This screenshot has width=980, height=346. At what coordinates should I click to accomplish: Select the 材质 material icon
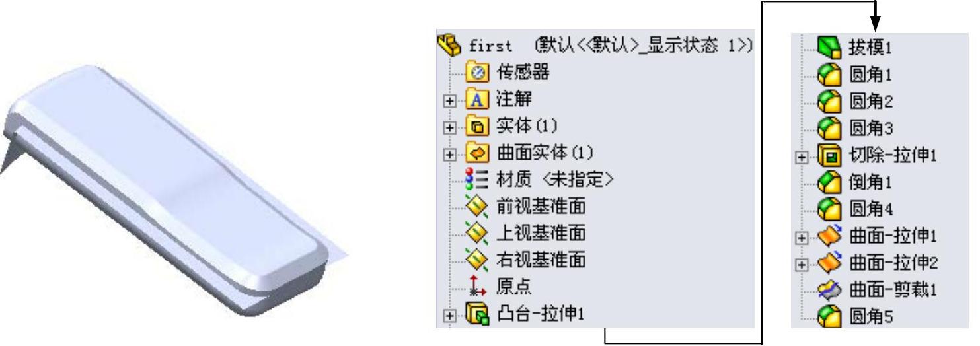point(475,180)
